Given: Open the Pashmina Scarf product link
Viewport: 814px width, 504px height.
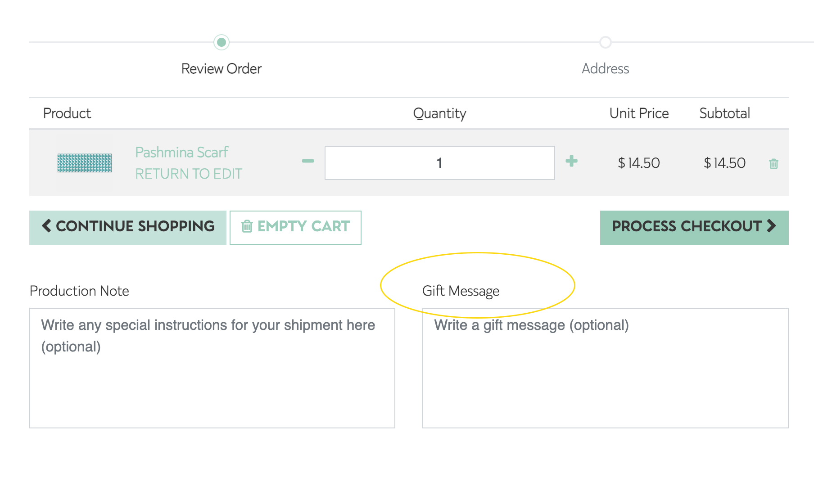Looking at the screenshot, I should click(182, 153).
